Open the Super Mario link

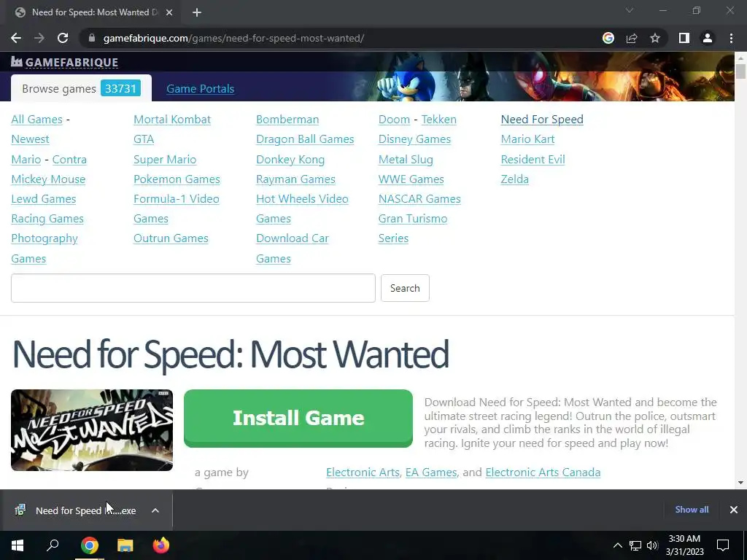[165, 160]
